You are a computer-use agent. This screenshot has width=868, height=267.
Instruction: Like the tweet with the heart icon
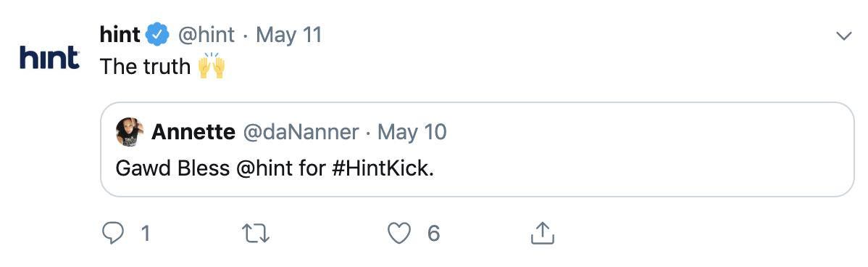point(398,233)
